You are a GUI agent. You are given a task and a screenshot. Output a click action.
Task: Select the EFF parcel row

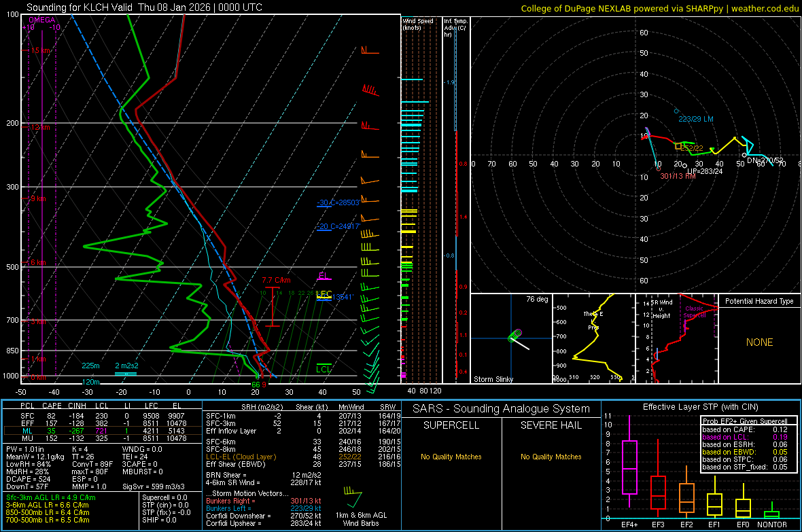[x=102, y=423]
